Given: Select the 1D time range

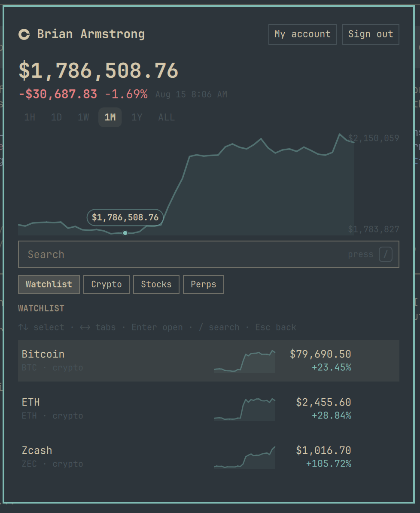Looking at the screenshot, I should 57,117.
